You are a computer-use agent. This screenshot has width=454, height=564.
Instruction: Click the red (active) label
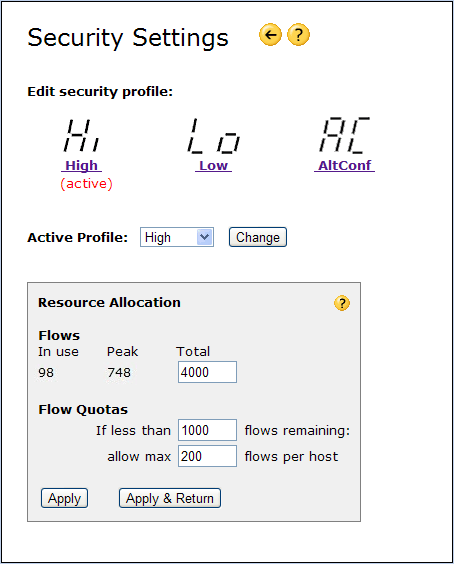point(86,184)
